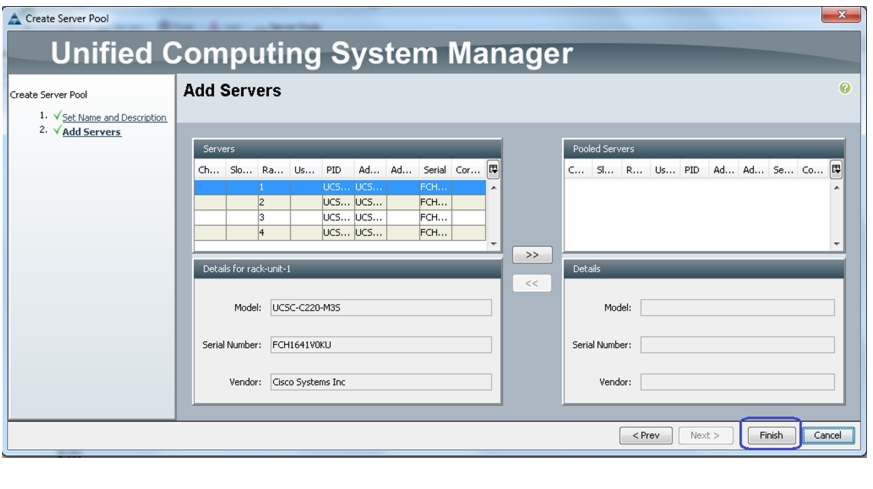Viewport: 873px width, 489px height.
Task: Select rack server row 2
Action: point(340,202)
